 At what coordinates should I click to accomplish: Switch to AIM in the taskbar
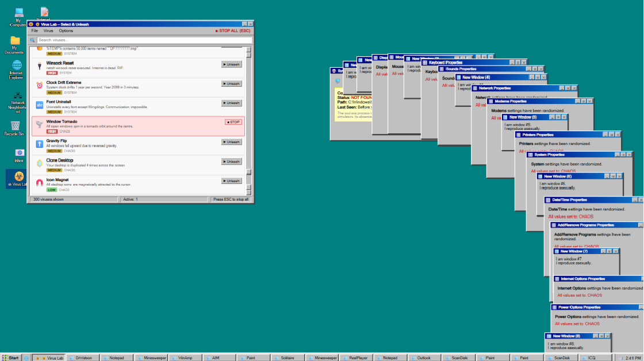[219, 358]
